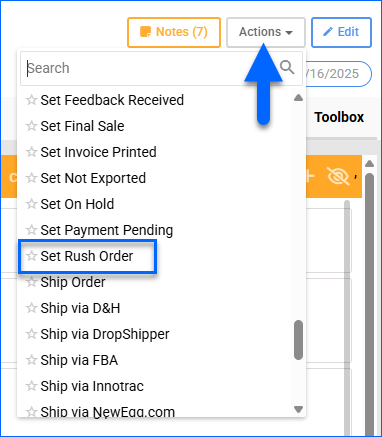Viewport: 382px width, 437px height.
Task: Star the Ship via FBA action
Action: [31, 360]
